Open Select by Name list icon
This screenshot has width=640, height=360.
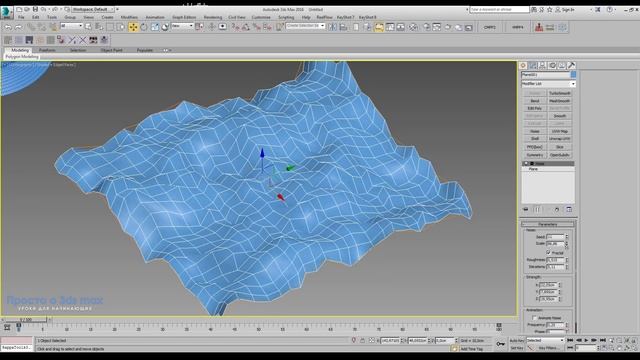click(99, 27)
